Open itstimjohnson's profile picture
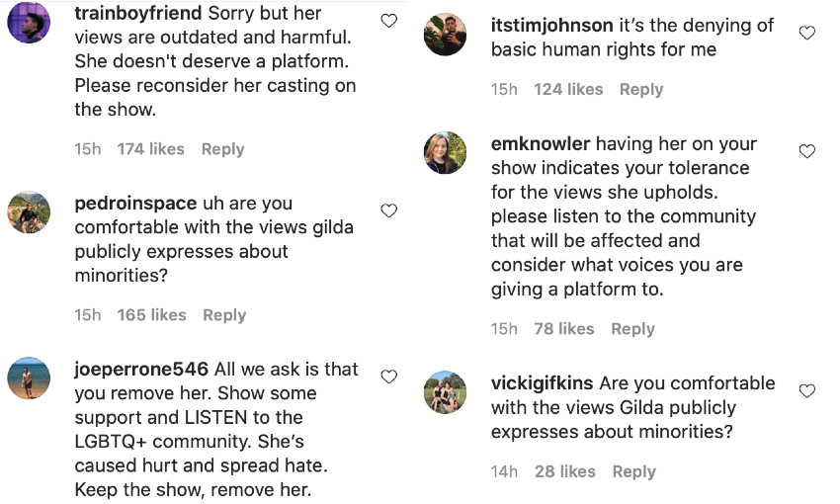 click(x=445, y=35)
